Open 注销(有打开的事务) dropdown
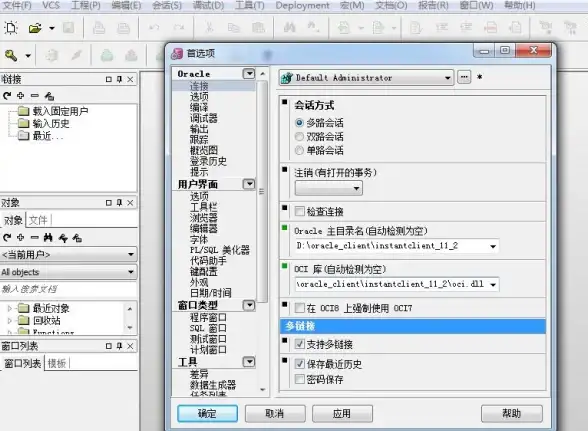588x431 pixels. pos(356,188)
